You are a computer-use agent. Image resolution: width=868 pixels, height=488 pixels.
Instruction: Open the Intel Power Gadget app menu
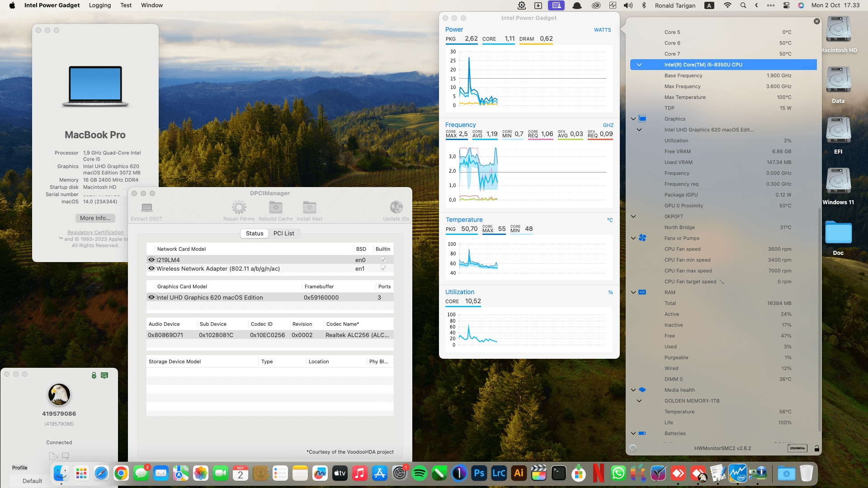click(52, 5)
